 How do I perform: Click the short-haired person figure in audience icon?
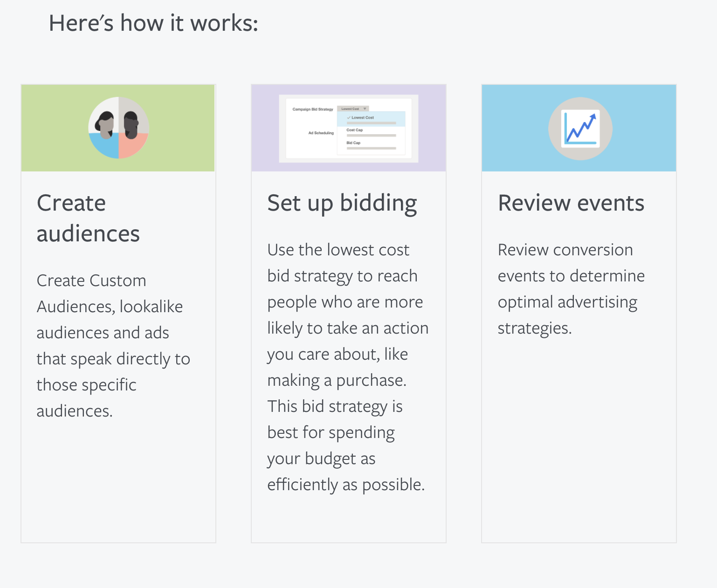131,125
